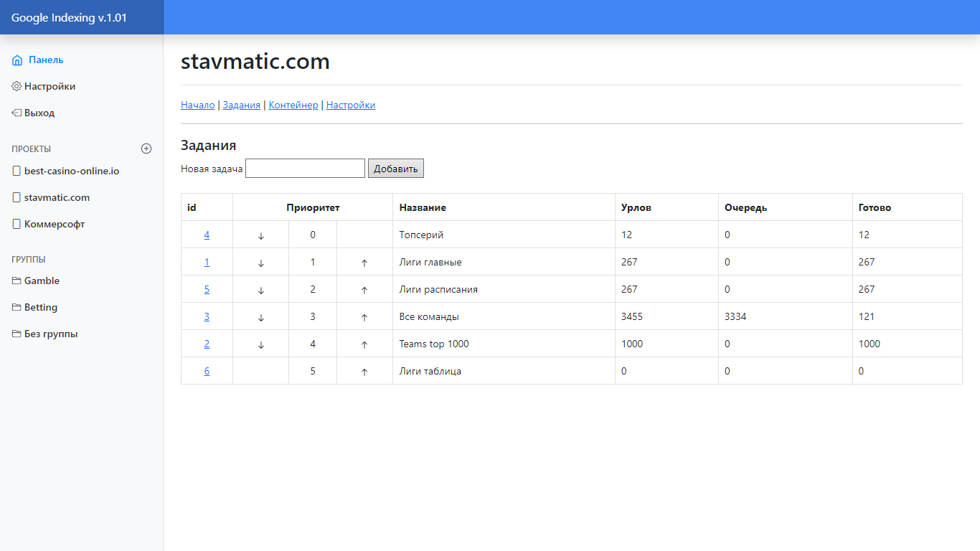Open the Панель sidebar item

46,60
